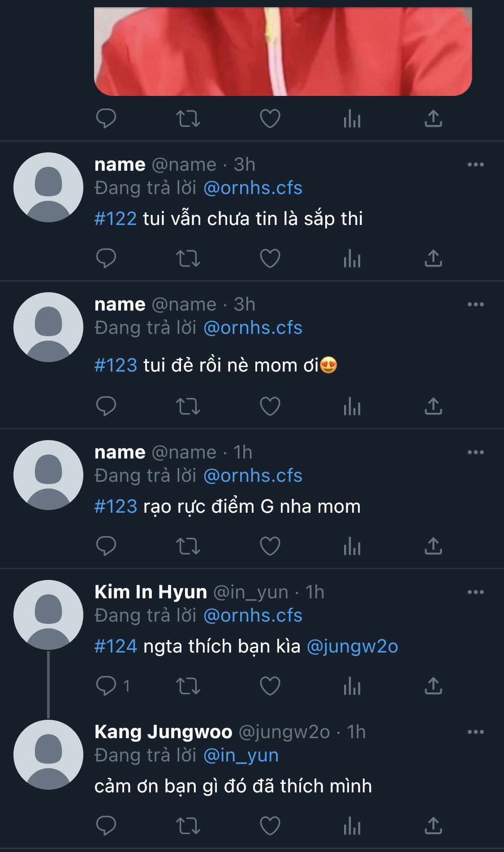The width and height of the screenshot is (504, 852).
Task: Open the #124 hashtag
Action: (x=116, y=646)
